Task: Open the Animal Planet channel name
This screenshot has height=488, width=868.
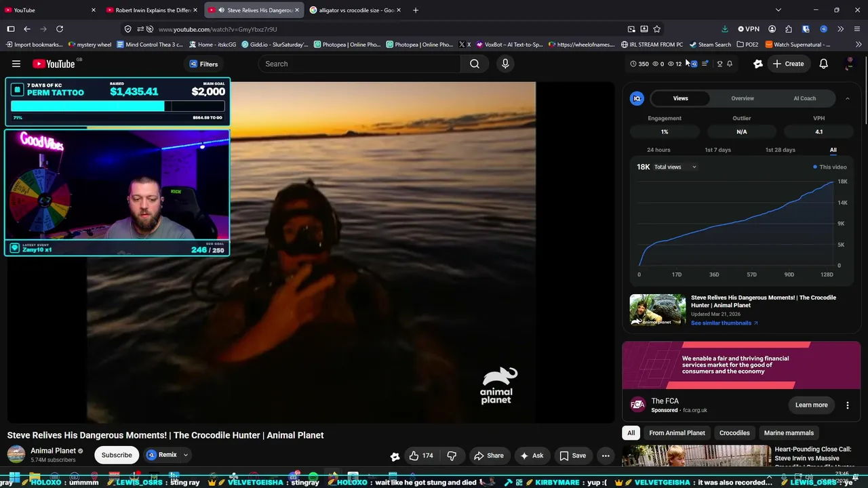Action: pos(54,451)
